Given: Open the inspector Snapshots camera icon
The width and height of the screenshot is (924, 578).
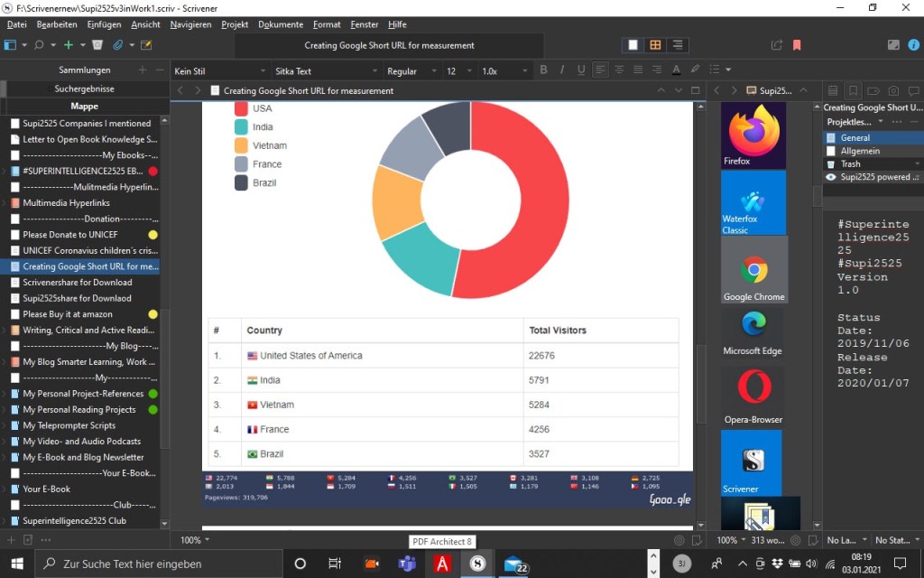Looking at the screenshot, I should point(892,90).
